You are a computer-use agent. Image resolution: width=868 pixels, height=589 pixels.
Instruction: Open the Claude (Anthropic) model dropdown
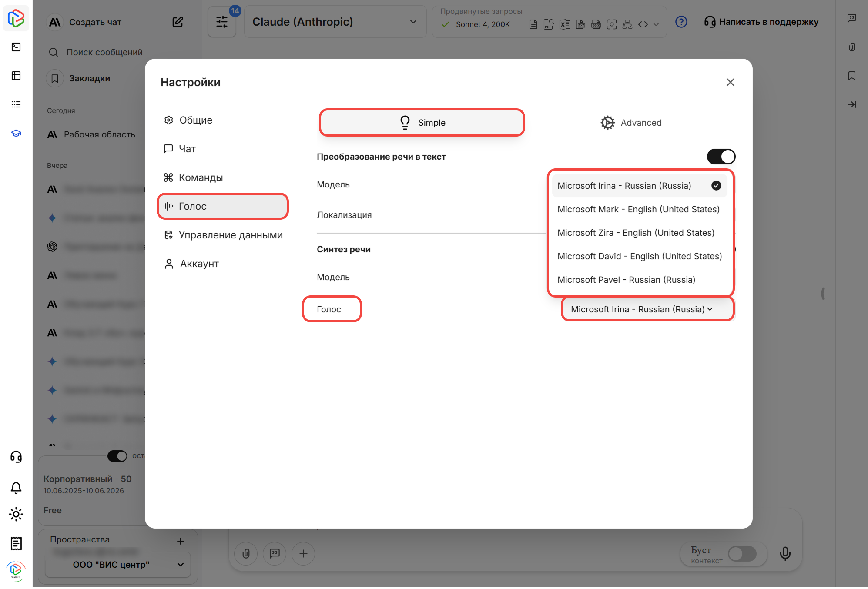335,22
